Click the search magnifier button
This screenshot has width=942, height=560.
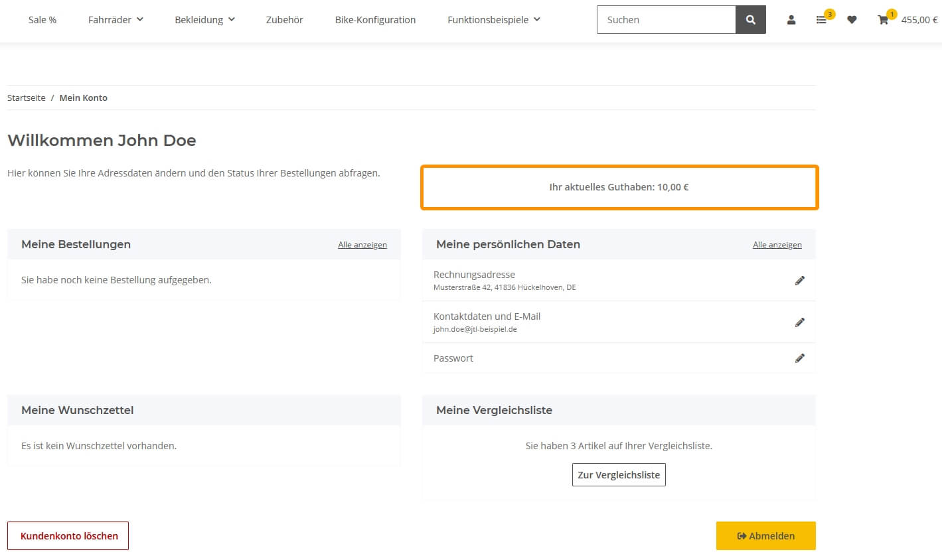(x=750, y=20)
